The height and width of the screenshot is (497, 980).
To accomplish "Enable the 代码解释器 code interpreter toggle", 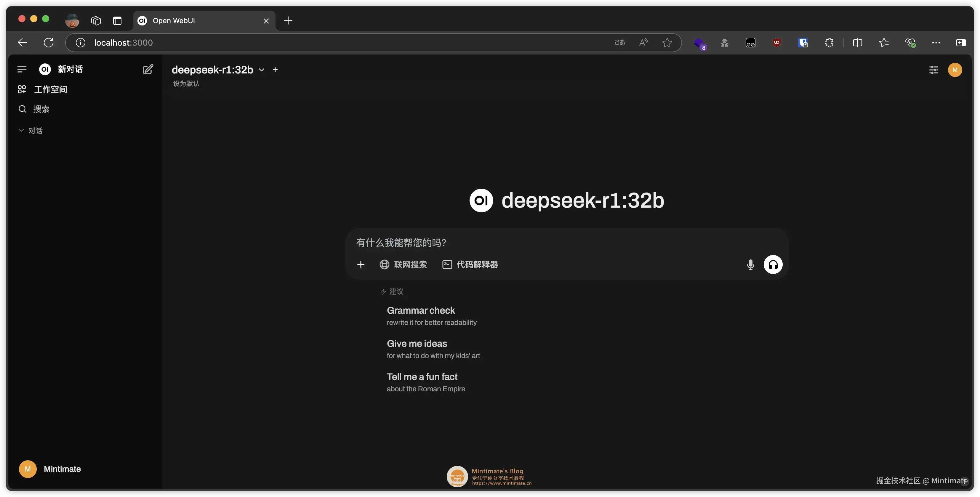I will 470,264.
